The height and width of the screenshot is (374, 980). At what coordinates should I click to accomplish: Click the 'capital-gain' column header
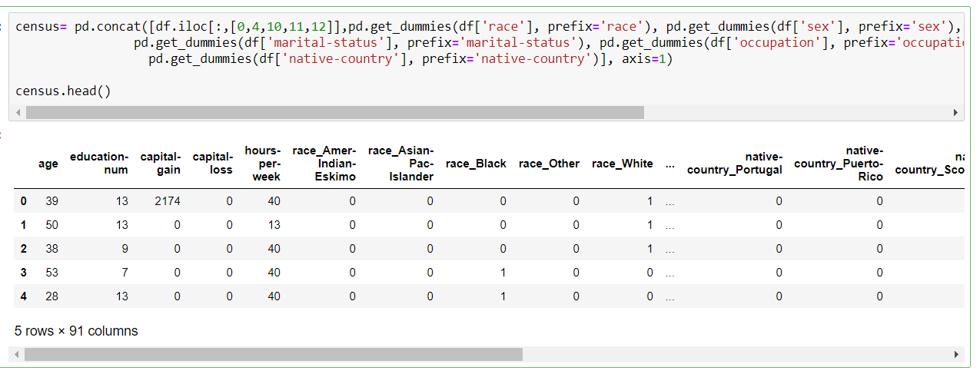pos(161,163)
